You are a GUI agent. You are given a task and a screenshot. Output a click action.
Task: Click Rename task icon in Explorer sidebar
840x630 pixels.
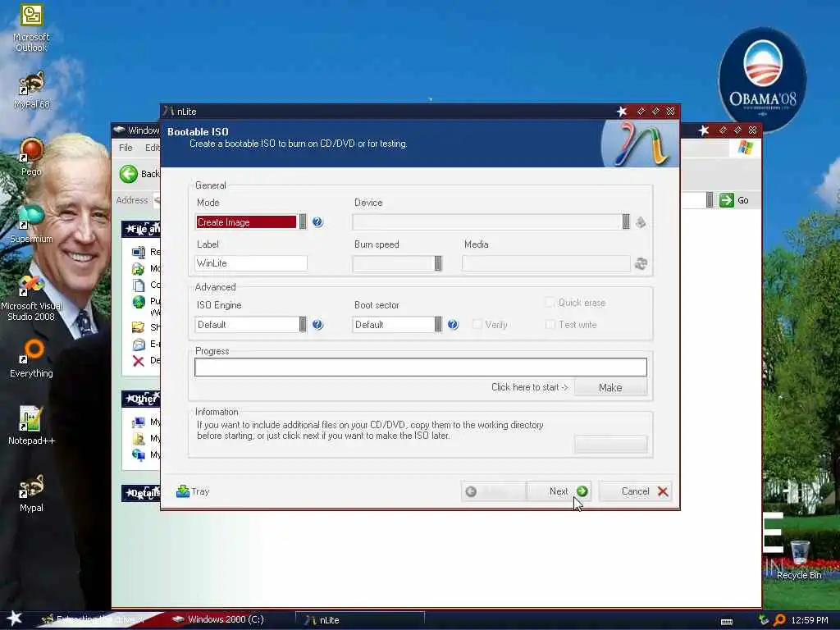click(x=138, y=252)
